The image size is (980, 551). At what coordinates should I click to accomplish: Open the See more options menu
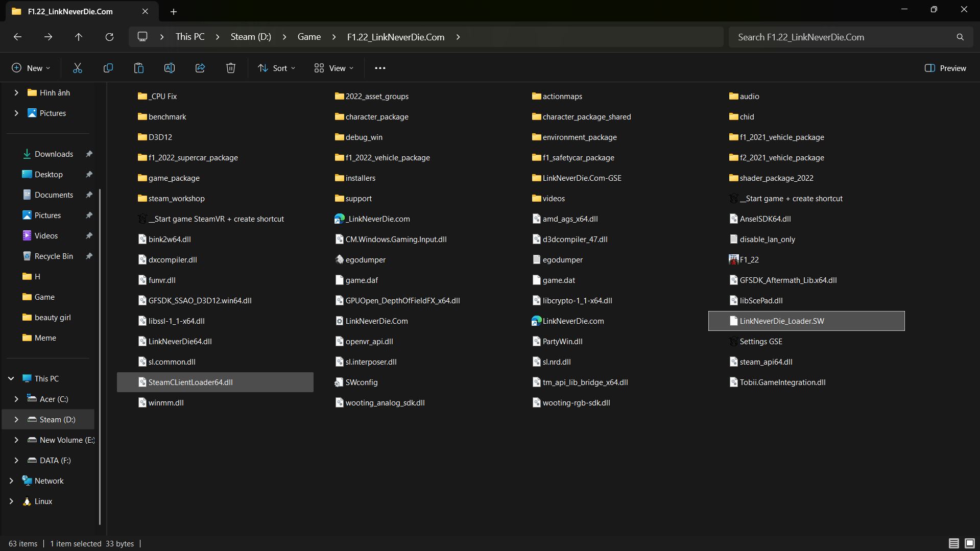pyautogui.click(x=380, y=68)
